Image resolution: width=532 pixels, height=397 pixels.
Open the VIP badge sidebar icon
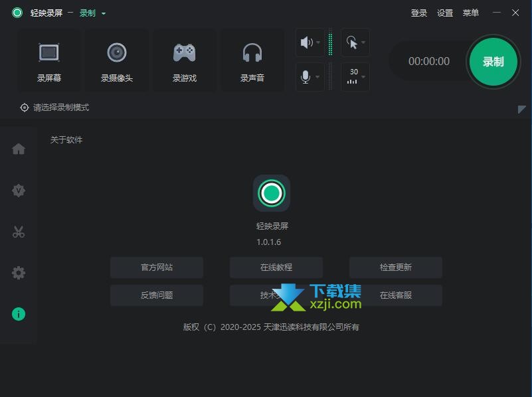pos(19,191)
